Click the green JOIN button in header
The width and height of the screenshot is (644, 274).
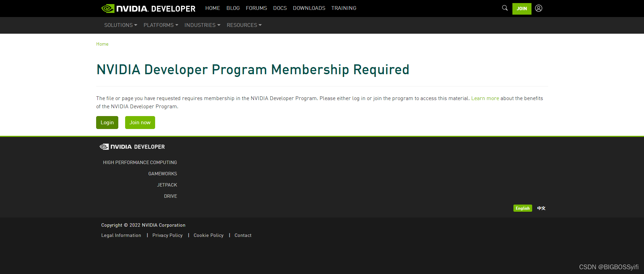(522, 9)
